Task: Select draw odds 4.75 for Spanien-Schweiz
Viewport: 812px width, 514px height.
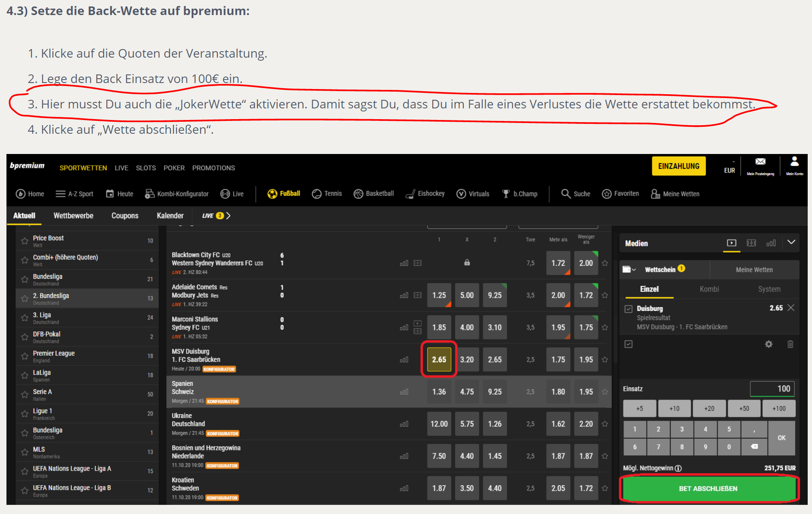Action: pos(467,392)
